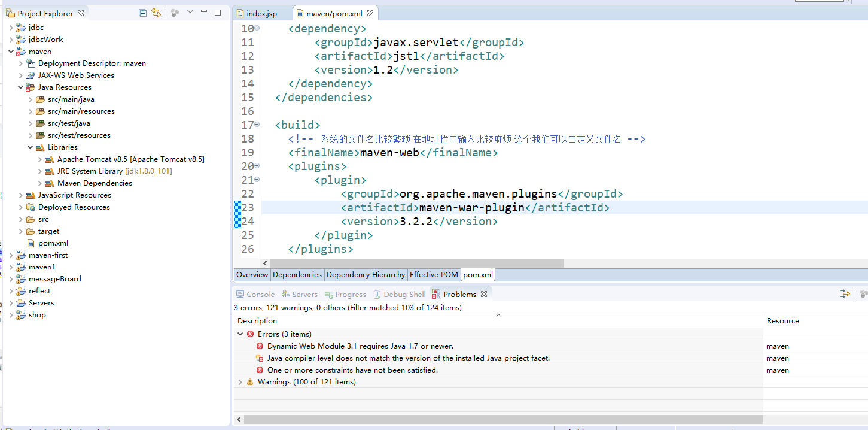This screenshot has height=430, width=868.
Task: Switch to the index.jsp editor tab
Action: pyautogui.click(x=262, y=13)
